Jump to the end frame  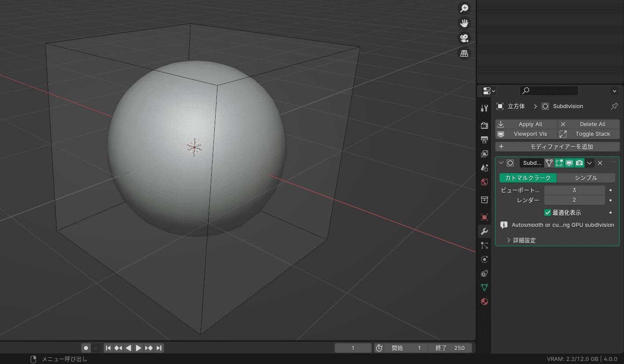pyautogui.click(x=159, y=348)
